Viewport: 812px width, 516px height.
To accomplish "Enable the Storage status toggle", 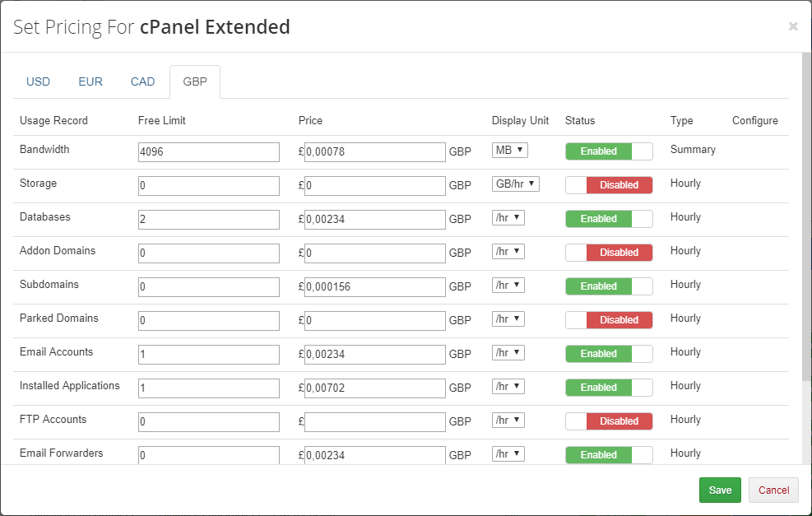I will point(609,185).
